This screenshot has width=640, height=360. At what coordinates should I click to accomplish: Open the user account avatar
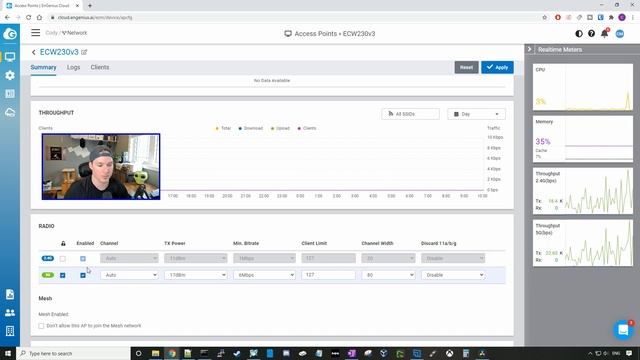(620, 33)
